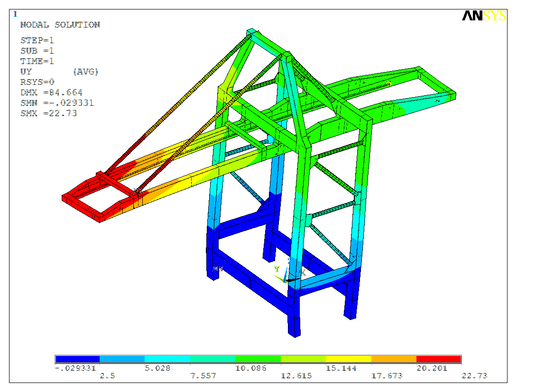554x392 pixels.
Task: Select the 'SMN =-.029331' value
Action: tap(57, 103)
